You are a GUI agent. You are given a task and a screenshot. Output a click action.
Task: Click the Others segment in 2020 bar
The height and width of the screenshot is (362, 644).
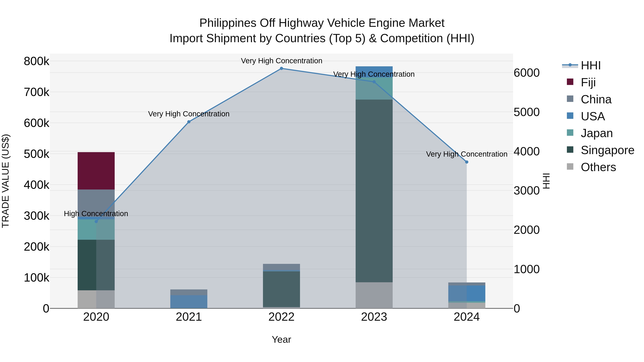coord(96,299)
